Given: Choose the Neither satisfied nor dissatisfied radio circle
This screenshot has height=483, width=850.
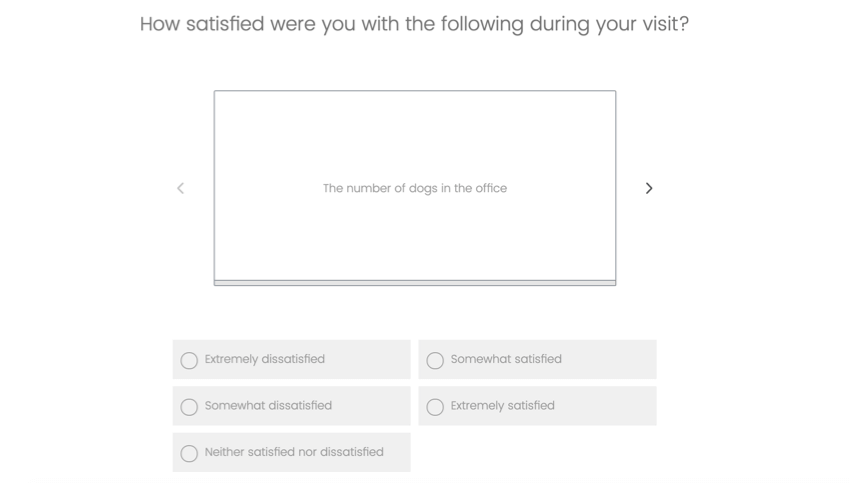Looking at the screenshot, I should tap(189, 453).
